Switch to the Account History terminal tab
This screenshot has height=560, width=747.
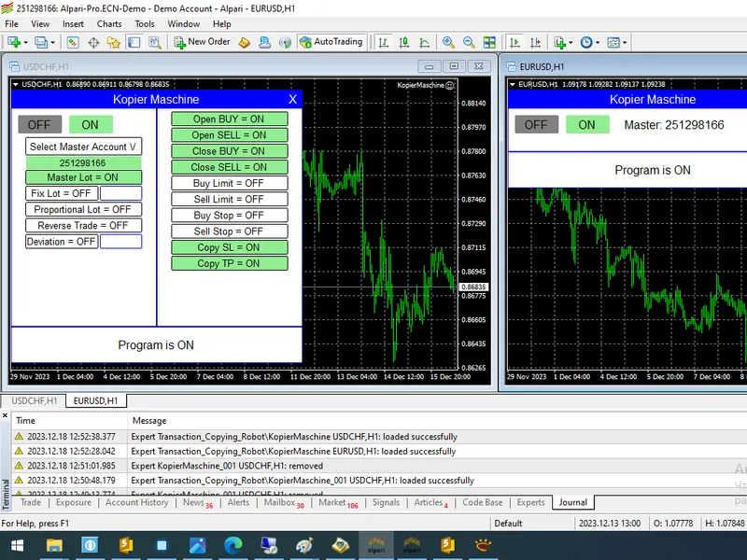point(136,502)
